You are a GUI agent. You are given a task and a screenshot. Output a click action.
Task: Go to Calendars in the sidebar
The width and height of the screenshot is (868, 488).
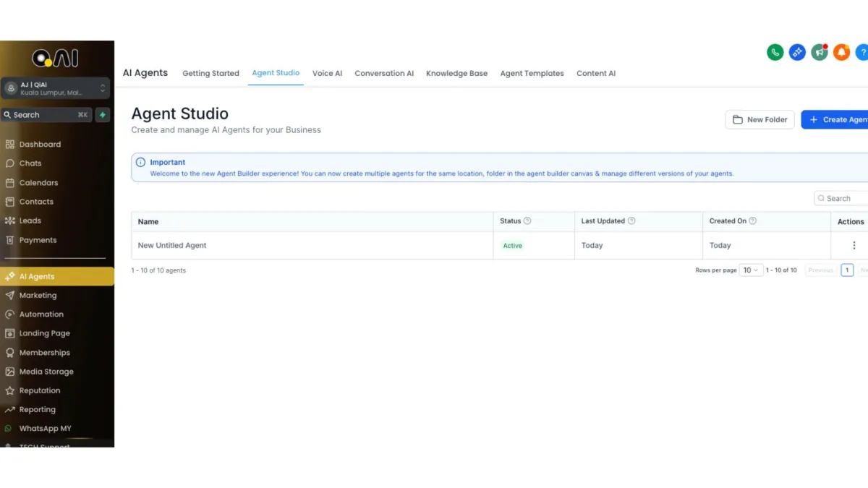pyautogui.click(x=38, y=183)
